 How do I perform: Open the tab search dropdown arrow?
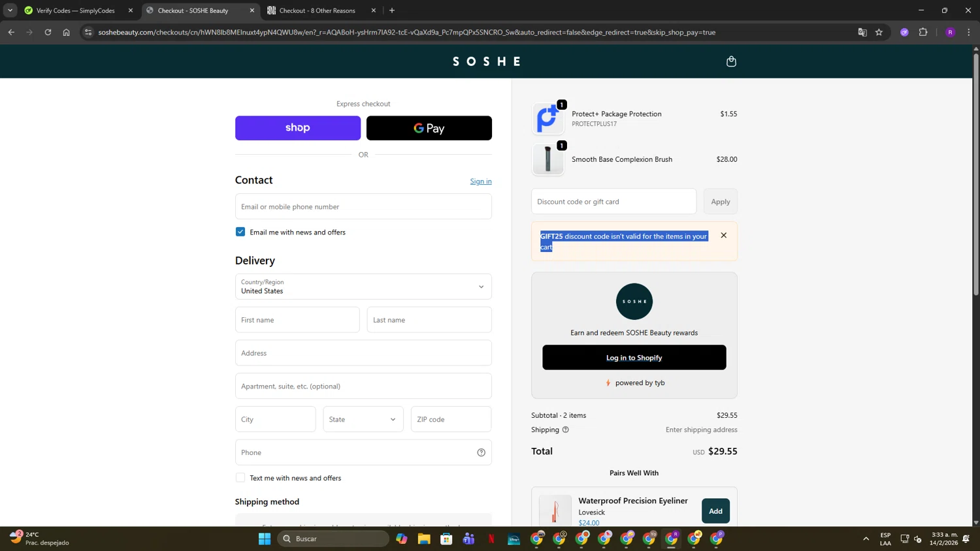click(x=10, y=10)
